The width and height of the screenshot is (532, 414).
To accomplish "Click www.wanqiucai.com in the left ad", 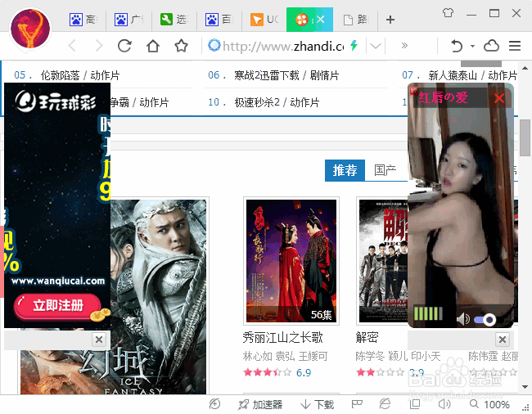I will (58, 281).
